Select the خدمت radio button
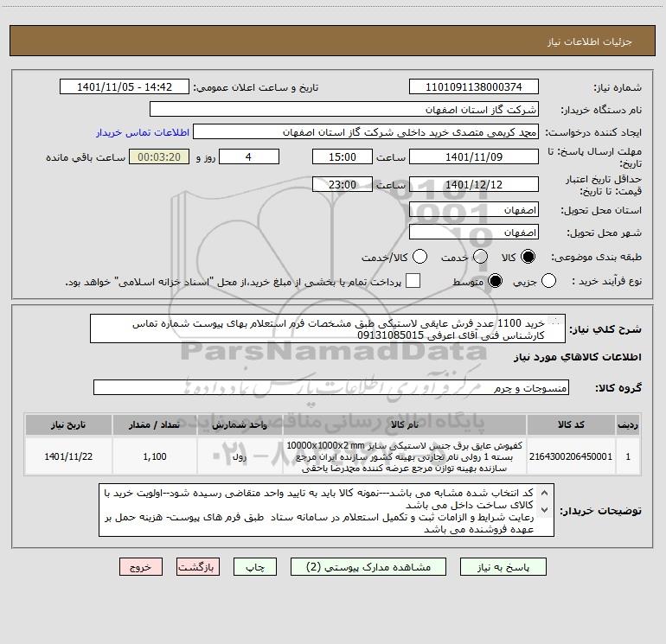The height and width of the screenshot is (644, 666). pos(480,257)
